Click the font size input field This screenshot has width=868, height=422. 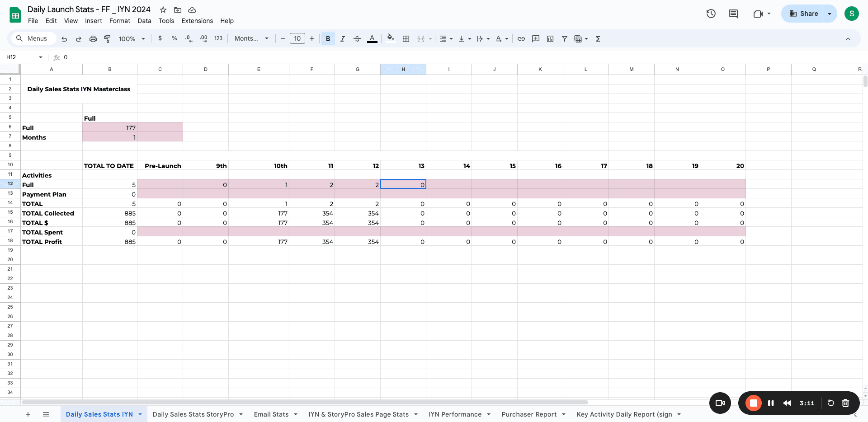pos(297,39)
